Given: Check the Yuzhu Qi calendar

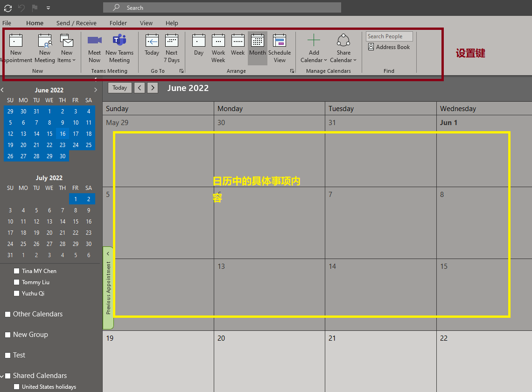Looking at the screenshot, I should coord(16,293).
